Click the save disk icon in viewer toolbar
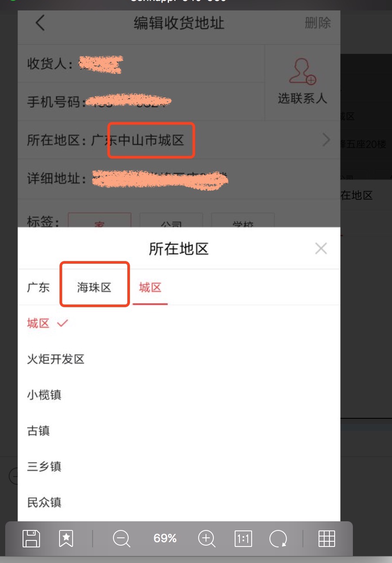This screenshot has height=563, width=392. (31, 539)
